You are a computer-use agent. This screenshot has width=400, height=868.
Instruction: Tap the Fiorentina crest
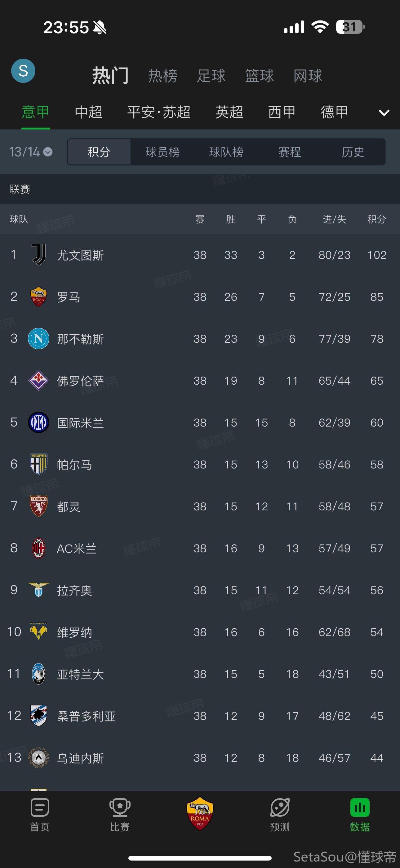[39, 380]
